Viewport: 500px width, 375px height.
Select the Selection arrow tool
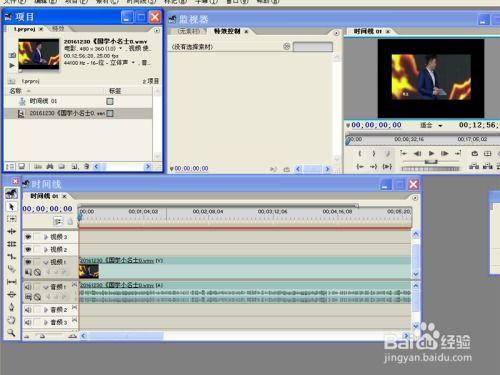point(11,207)
